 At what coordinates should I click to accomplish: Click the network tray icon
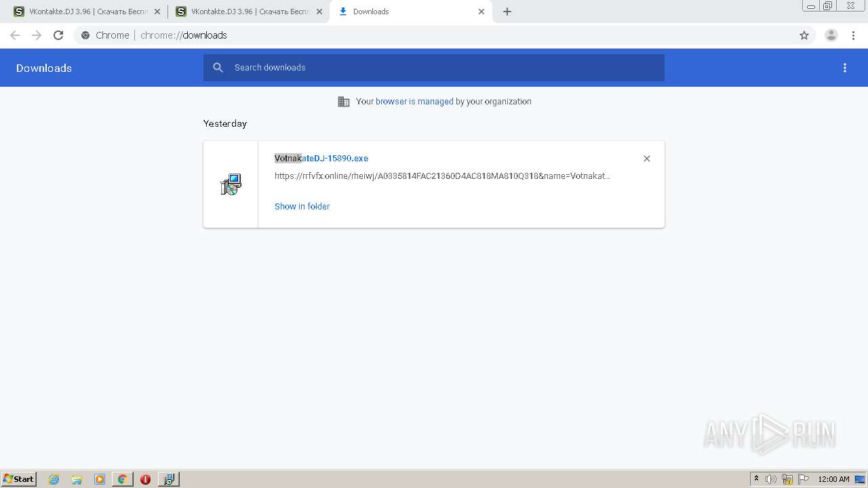click(x=787, y=479)
